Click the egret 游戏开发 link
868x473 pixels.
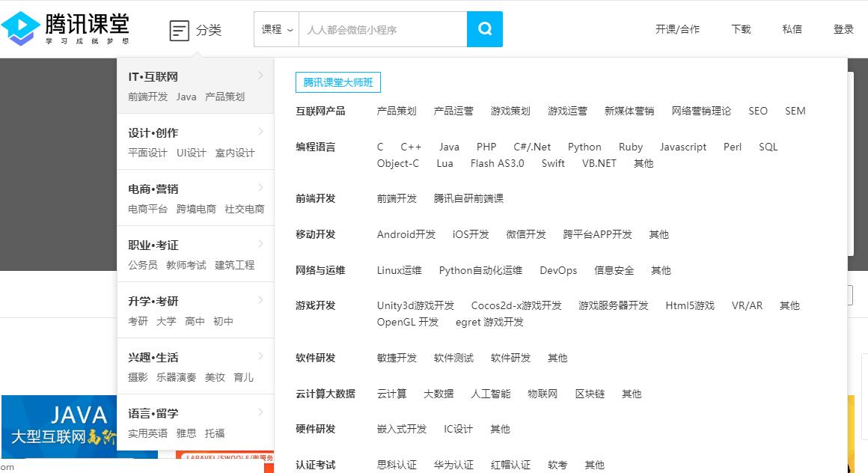489,322
